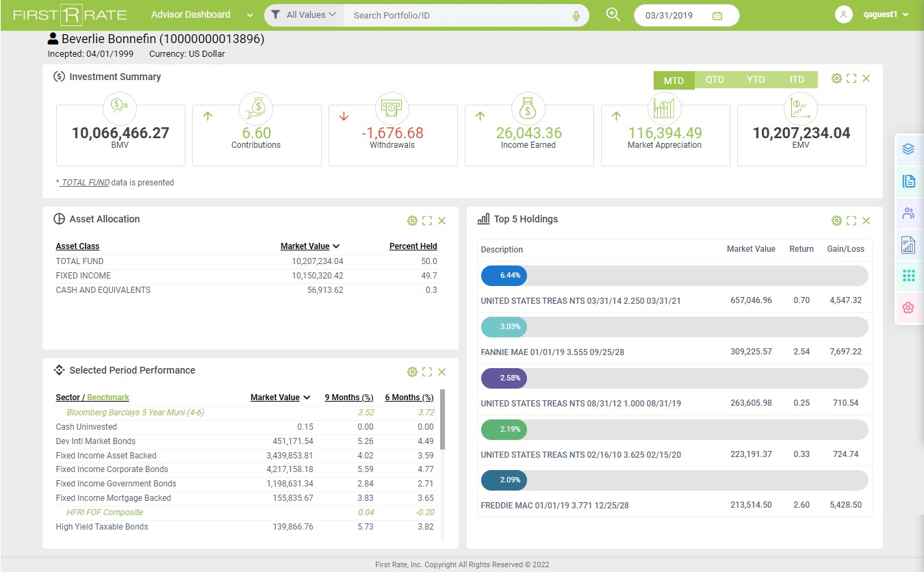Switch to the YTD period tab
This screenshot has height=572, width=924.
click(756, 79)
